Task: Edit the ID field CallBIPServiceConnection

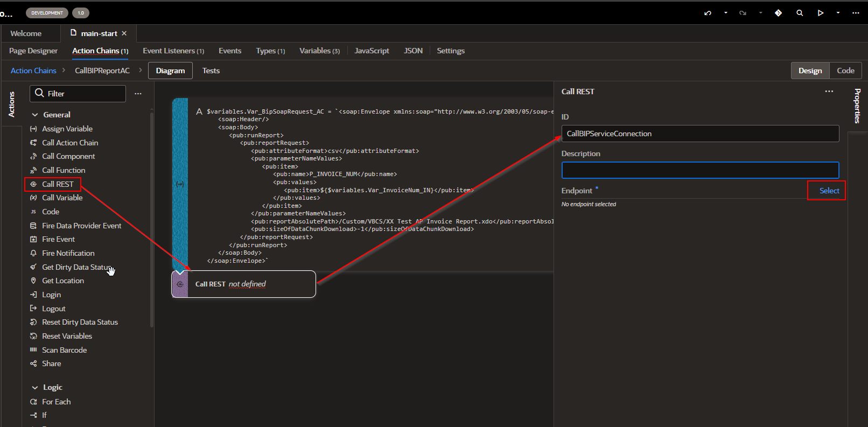Action: [x=700, y=134]
